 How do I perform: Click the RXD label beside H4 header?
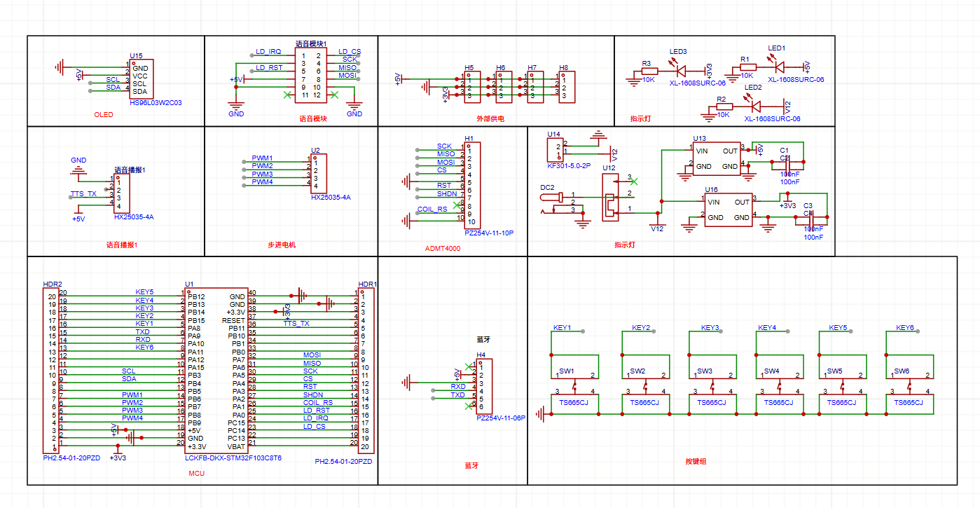458,387
